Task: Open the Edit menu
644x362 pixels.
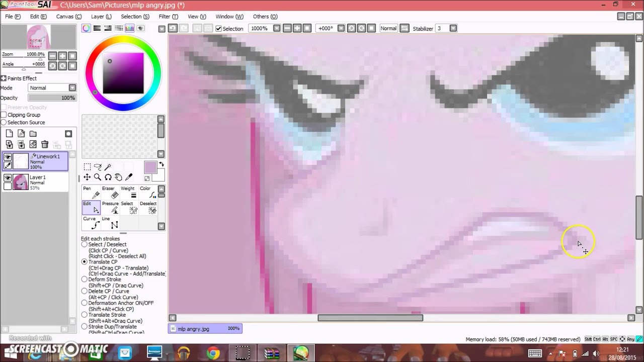Action: [38, 17]
